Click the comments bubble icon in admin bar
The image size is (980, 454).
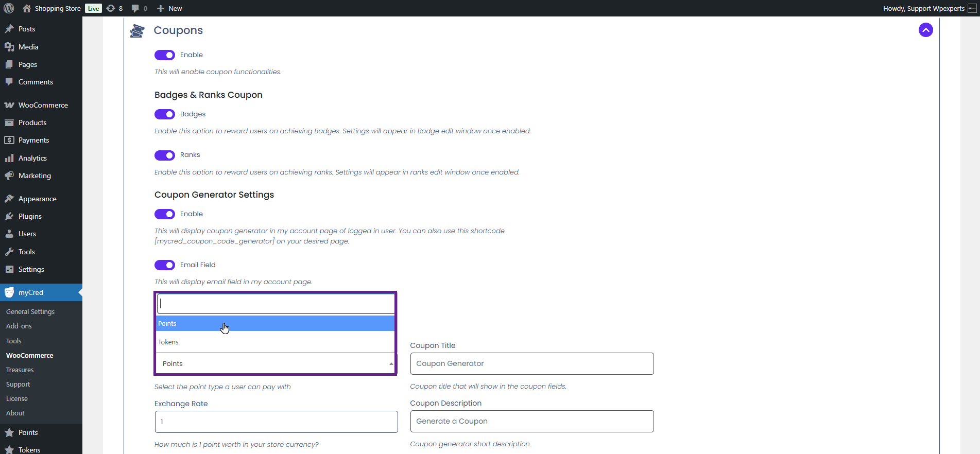[x=135, y=8]
